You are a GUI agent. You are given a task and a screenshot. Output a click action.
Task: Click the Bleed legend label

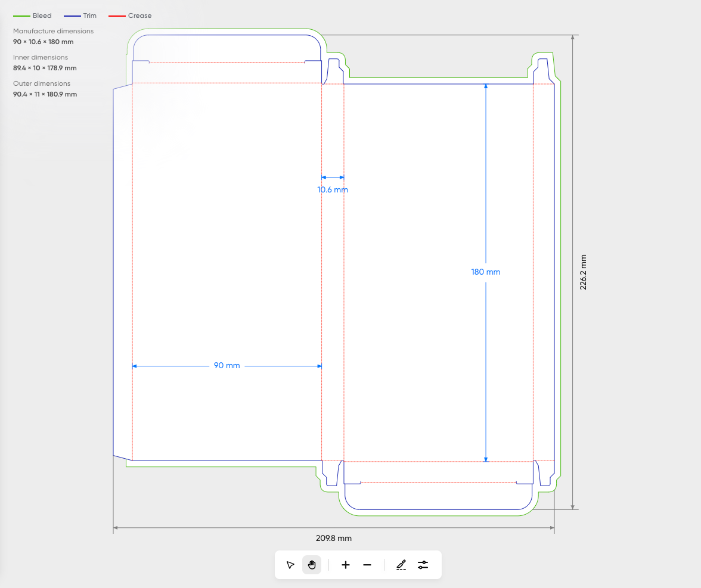[x=42, y=16]
